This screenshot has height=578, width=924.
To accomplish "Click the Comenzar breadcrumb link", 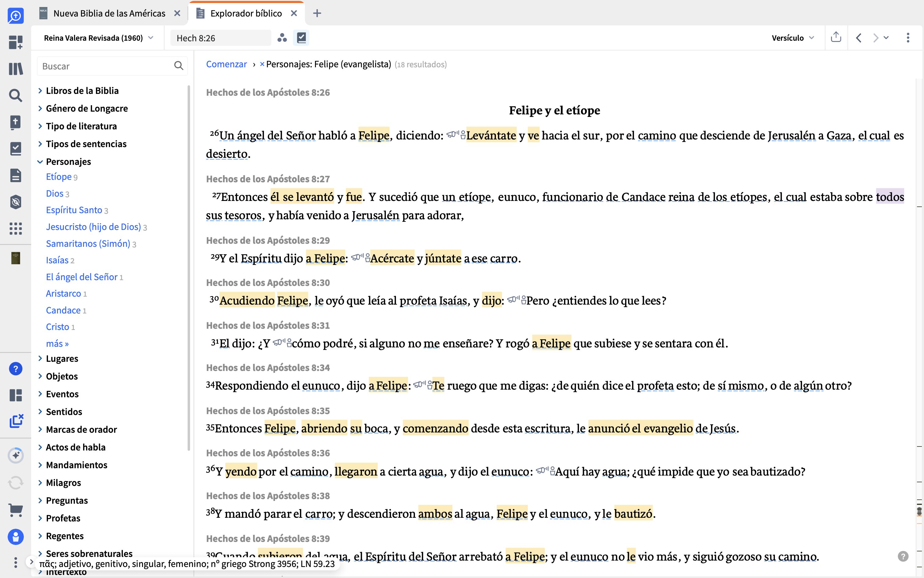I will [226, 64].
